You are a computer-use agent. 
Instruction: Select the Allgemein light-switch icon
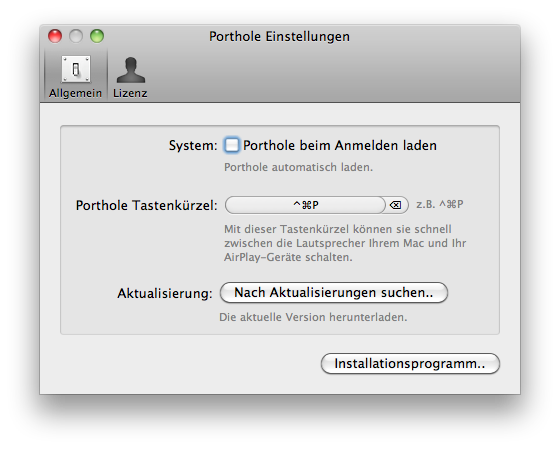point(76,69)
